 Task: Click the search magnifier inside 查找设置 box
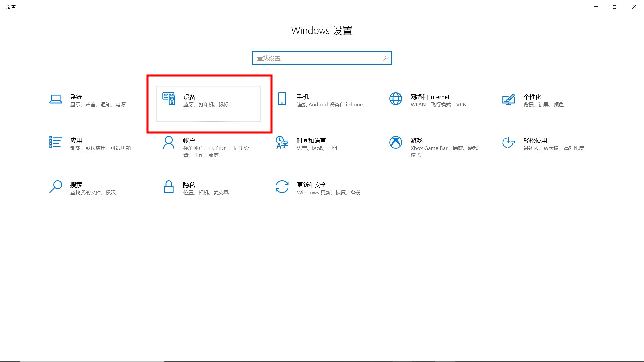(385, 58)
